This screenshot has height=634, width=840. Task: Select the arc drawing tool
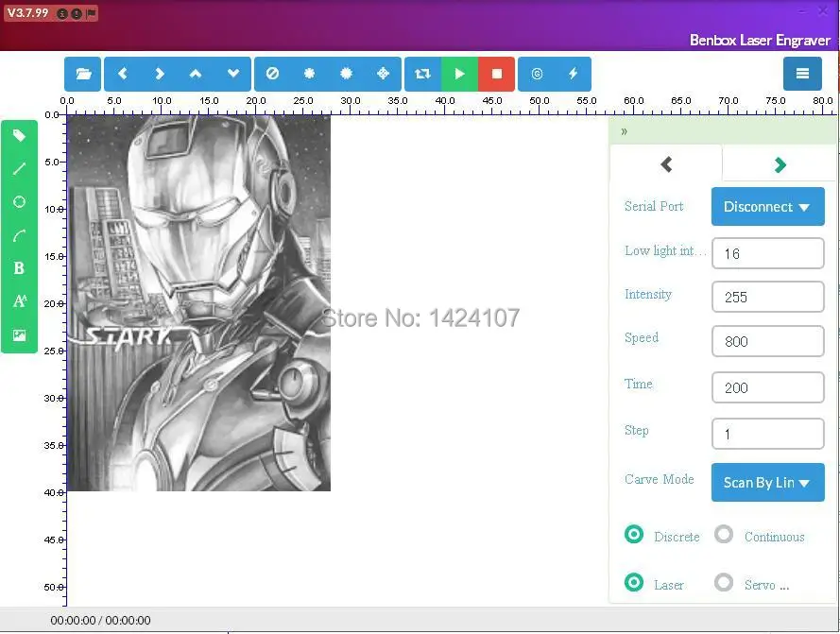tap(19, 235)
